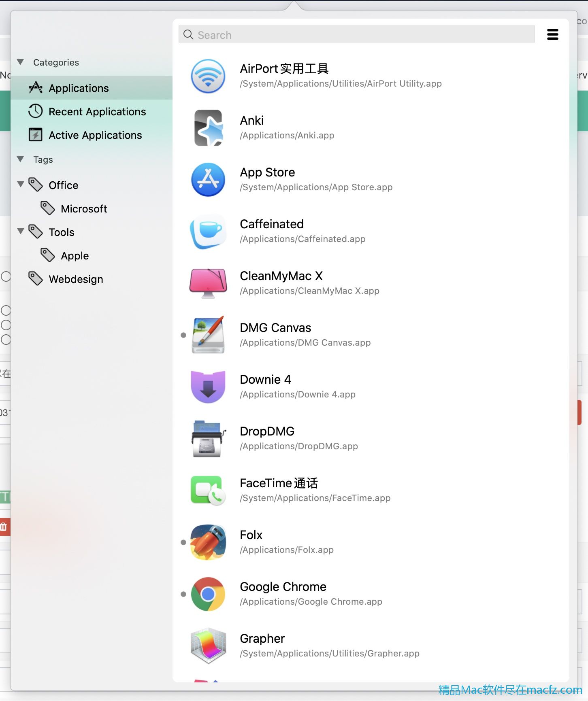Click the Downie 4 purple download icon
The width and height of the screenshot is (588, 701).
tap(208, 387)
